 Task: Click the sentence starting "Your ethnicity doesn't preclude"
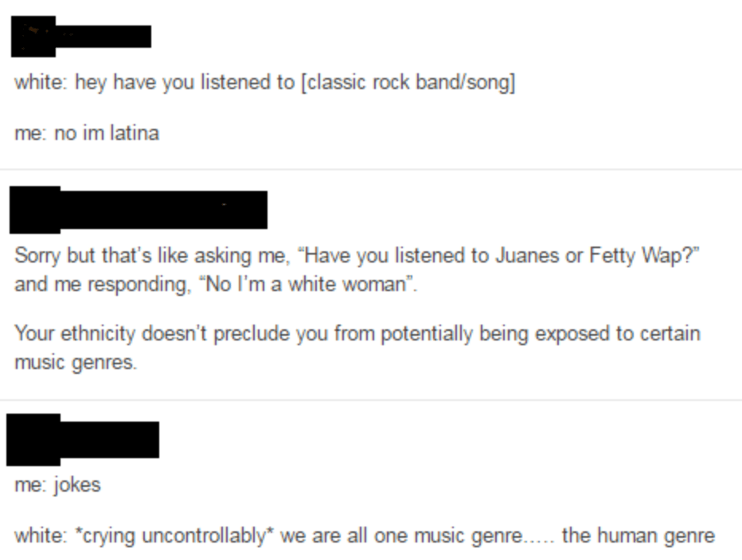(357, 332)
